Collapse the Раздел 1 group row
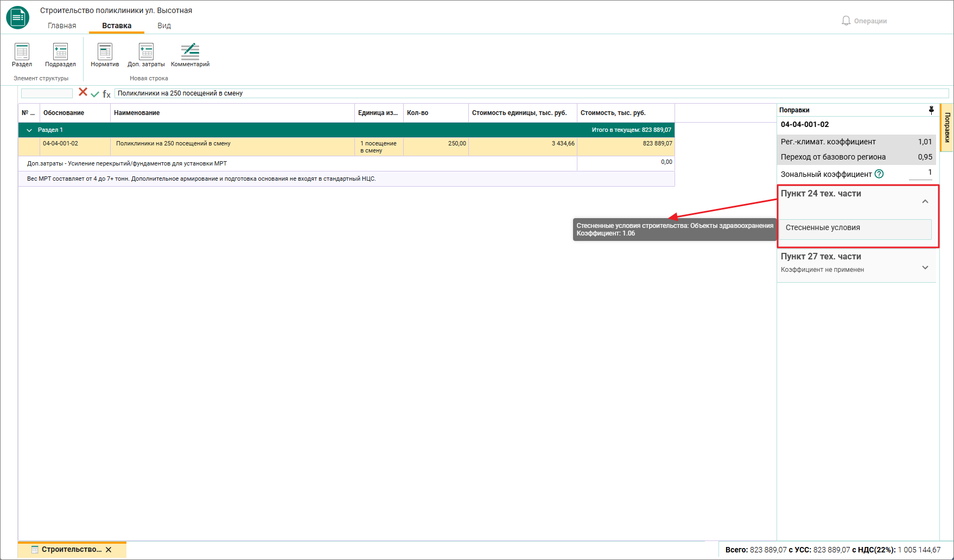Viewport: 954px width, 560px height. click(29, 130)
